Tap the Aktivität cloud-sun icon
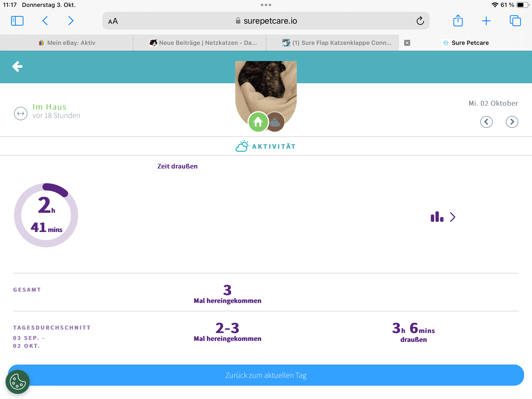This screenshot has width=532, height=399. tap(242, 146)
